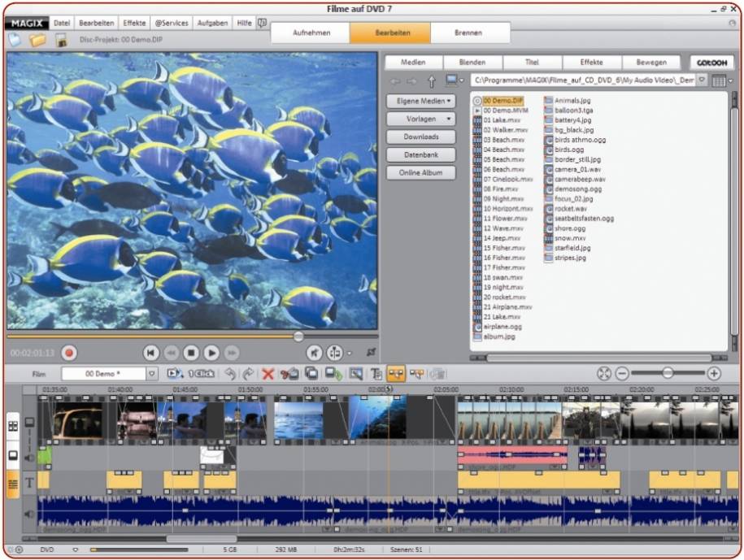Click the help speech-bubble icon in menu bar
744x560 pixels.
point(263,23)
